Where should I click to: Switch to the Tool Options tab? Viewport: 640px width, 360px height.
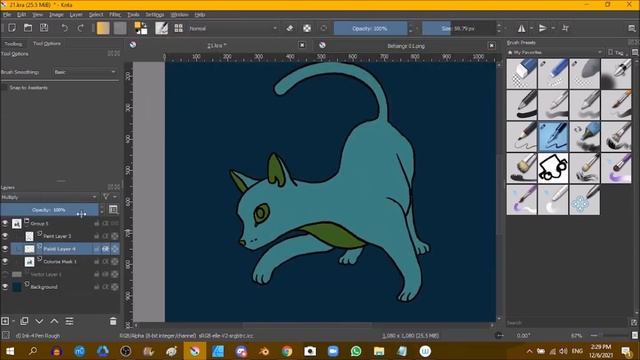(47, 43)
